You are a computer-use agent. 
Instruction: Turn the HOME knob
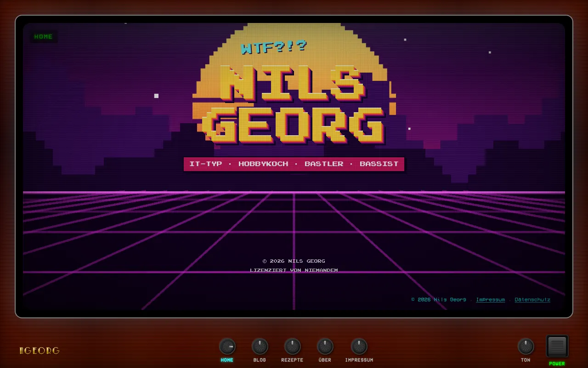(227, 346)
